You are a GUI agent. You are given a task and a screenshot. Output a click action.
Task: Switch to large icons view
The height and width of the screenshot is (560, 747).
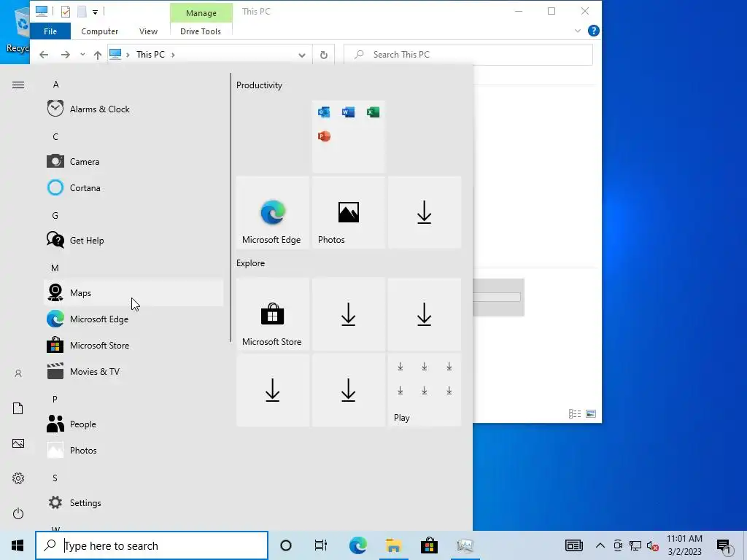[x=591, y=414]
